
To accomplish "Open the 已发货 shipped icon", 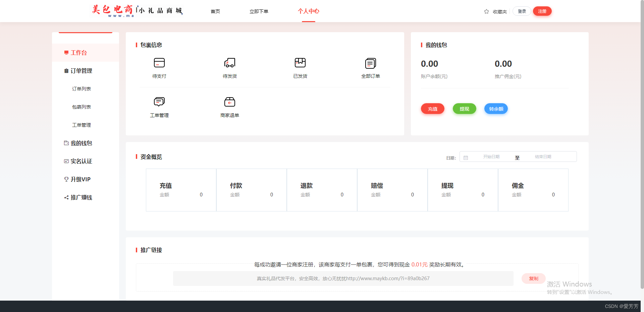I will (x=300, y=63).
